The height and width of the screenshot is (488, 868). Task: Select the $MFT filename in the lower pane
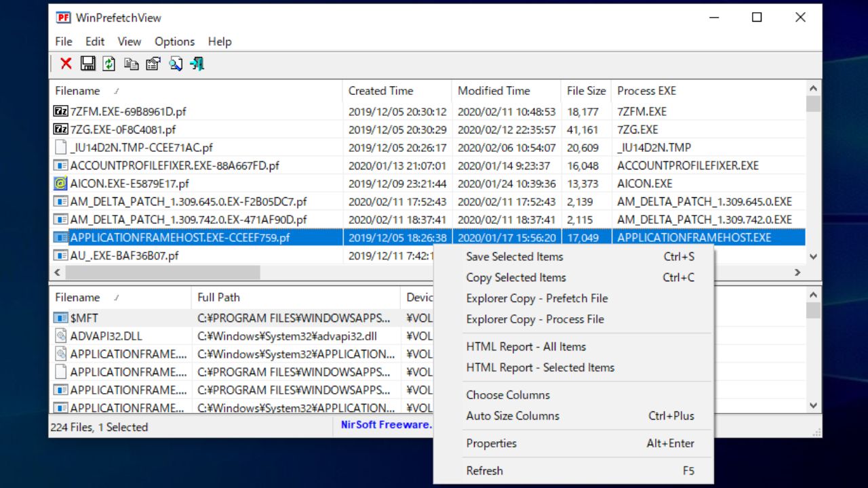(85, 318)
